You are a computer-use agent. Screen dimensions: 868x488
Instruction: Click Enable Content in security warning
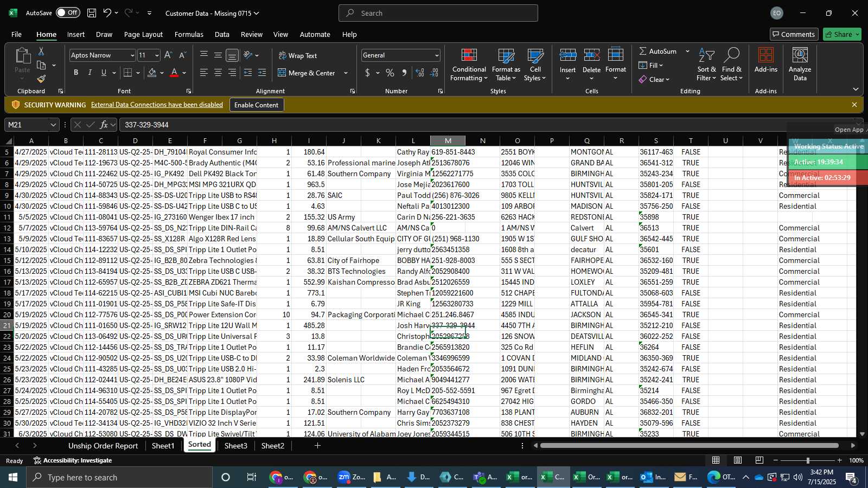pyautogui.click(x=256, y=105)
